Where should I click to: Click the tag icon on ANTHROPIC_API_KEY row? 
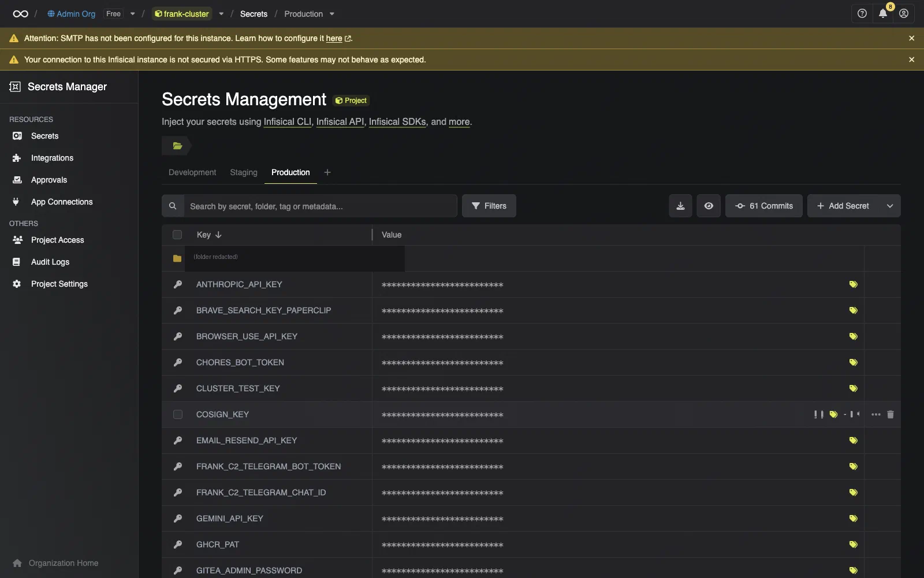point(853,284)
